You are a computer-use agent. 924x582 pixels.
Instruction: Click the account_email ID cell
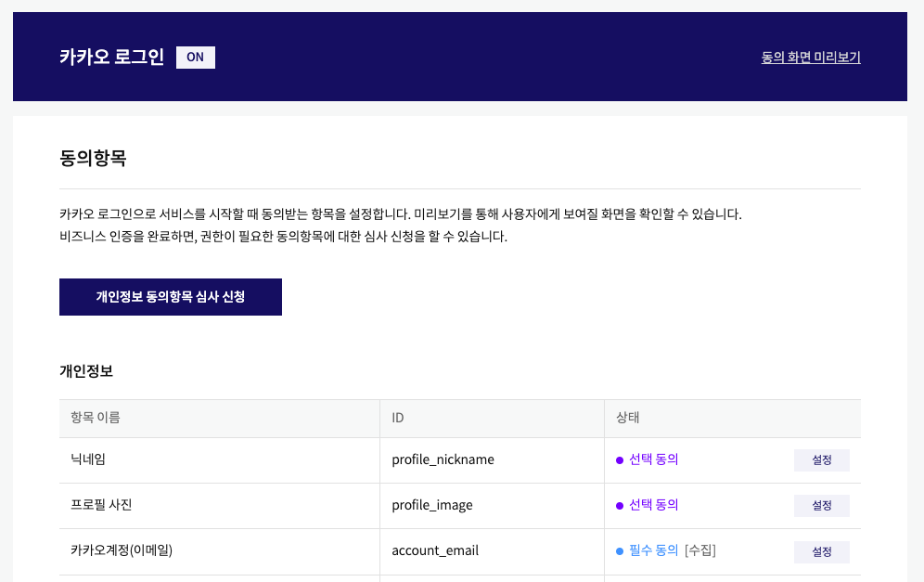click(492, 551)
